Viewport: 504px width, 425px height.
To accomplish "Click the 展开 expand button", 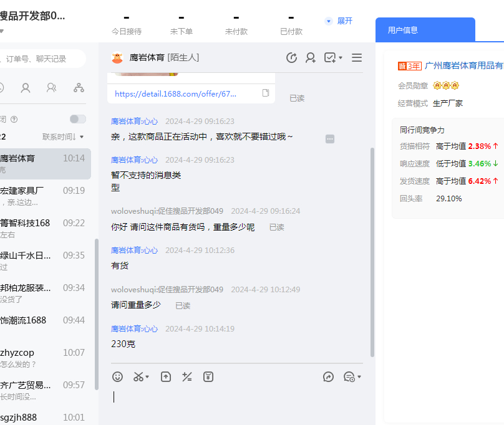I will [339, 21].
